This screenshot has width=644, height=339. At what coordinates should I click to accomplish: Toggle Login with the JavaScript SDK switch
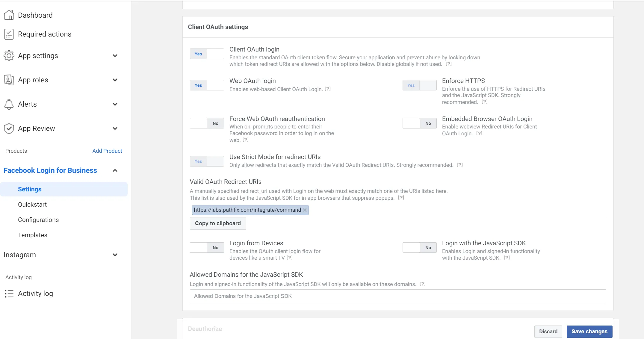click(x=420, y=248)
